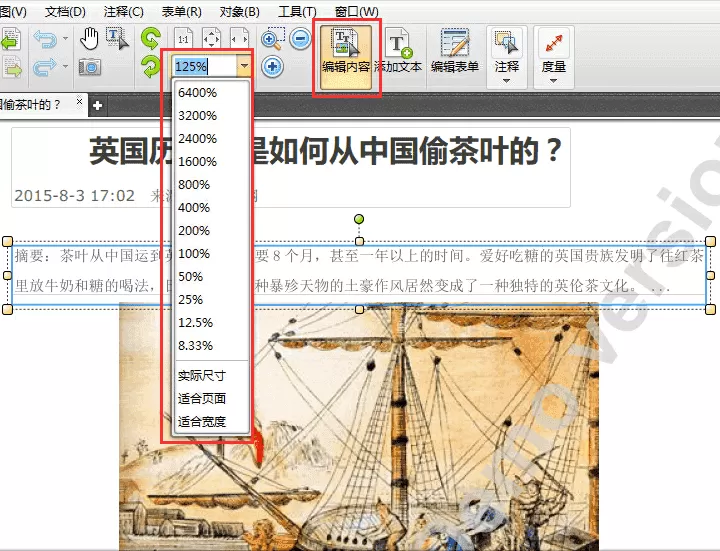Expand the 度量 toolbar dropdown arrow
Image resolution: width=720 pixels, height=551 pixels.
pos(553,81)
